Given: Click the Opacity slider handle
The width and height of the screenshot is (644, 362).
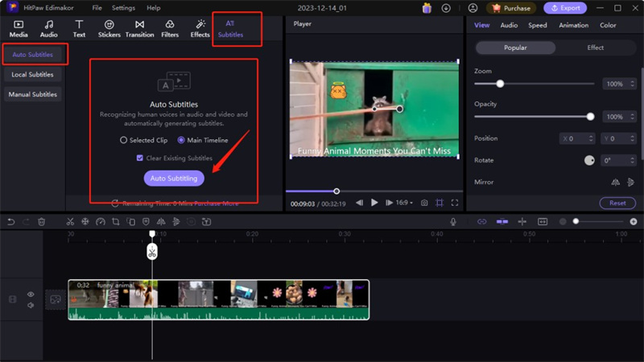Looking at the screenshot, I should click(590, 117).
